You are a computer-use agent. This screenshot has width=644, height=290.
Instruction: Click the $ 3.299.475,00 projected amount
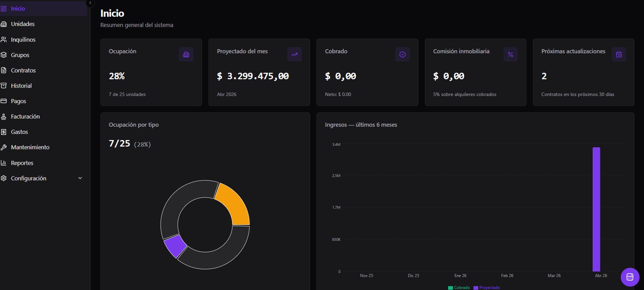(x=253, y=76)
